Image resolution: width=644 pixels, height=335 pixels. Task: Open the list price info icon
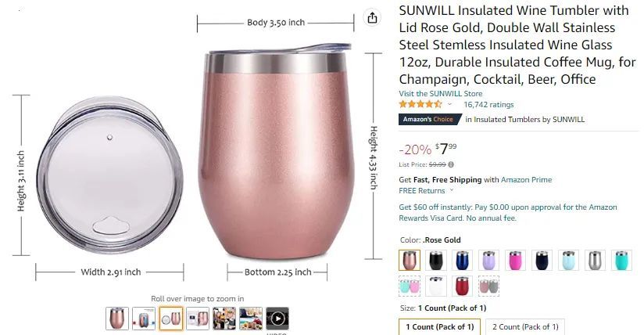click(451, 164)
